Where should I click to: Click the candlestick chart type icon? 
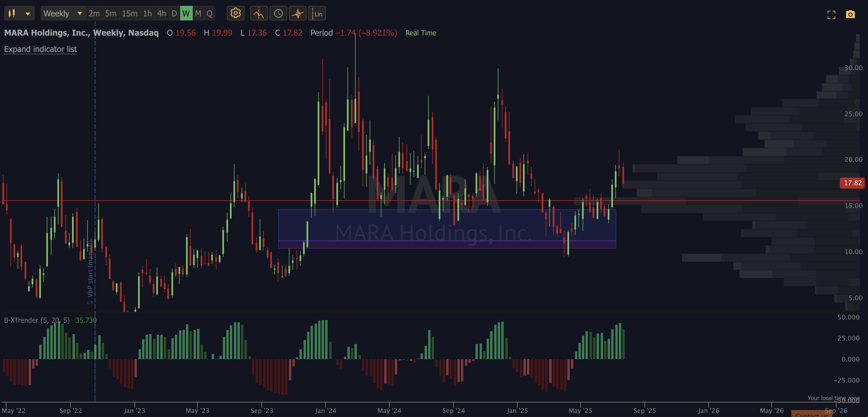click(12, 13)
